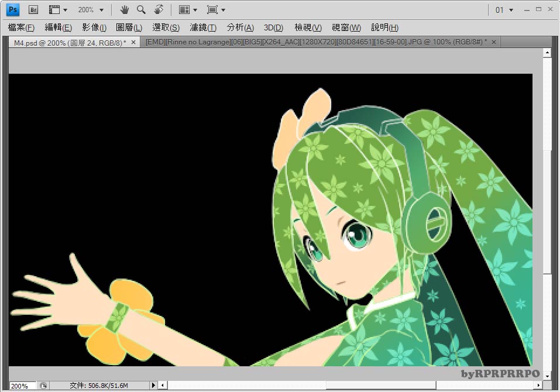Expand view extras dropdown arrow
The height and width of the screenshot is (392, 560).
pos(65,10)
